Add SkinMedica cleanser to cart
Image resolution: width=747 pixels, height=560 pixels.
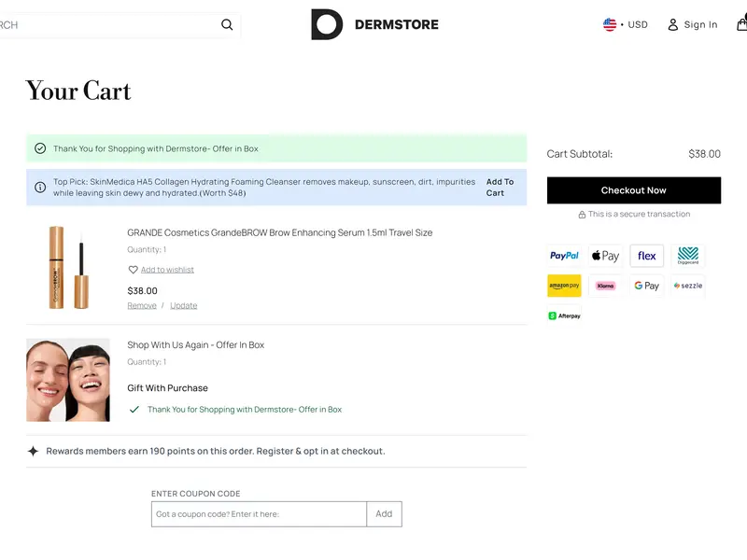[500, 188]
